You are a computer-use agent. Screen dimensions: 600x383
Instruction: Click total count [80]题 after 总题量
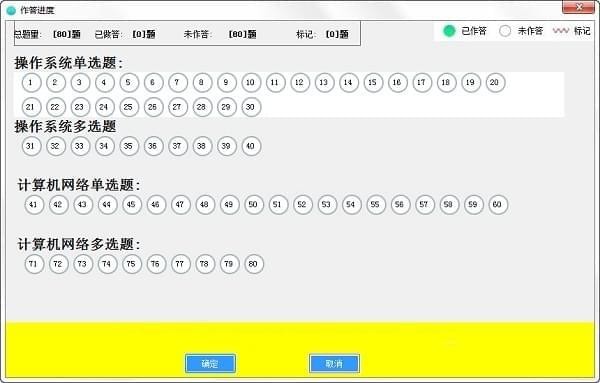click(x=67, y=34)
